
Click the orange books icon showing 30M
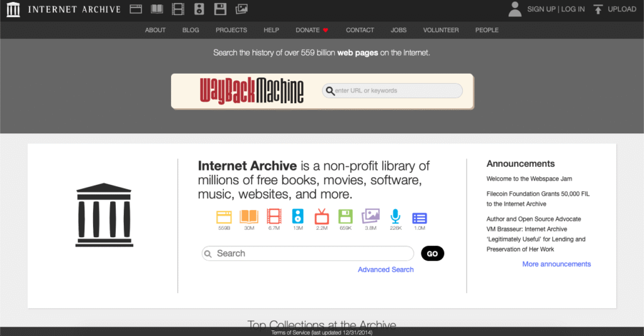click(248, 217)
